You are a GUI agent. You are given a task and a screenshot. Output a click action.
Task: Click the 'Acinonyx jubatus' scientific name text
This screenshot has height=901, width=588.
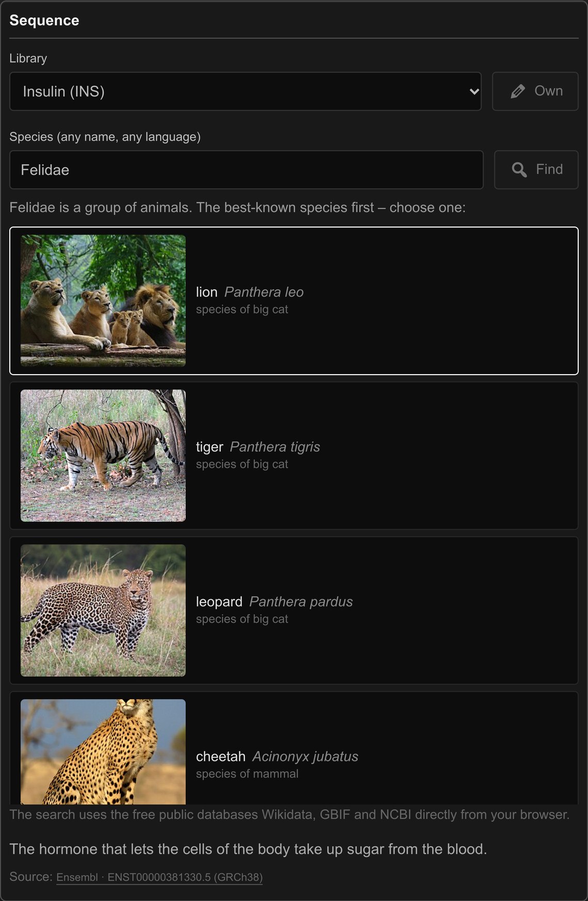coord(305,757)
